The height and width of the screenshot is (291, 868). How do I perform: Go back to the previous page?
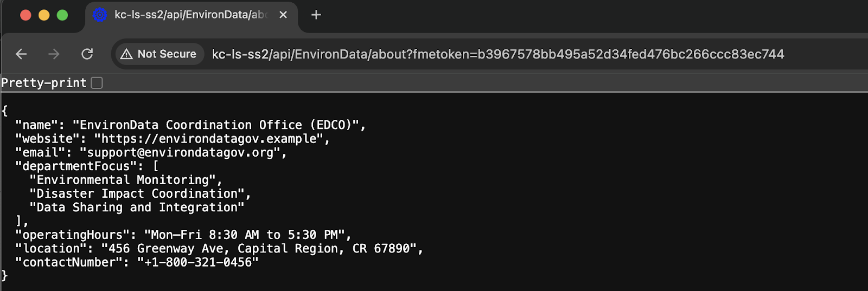(x=21, y=54)
